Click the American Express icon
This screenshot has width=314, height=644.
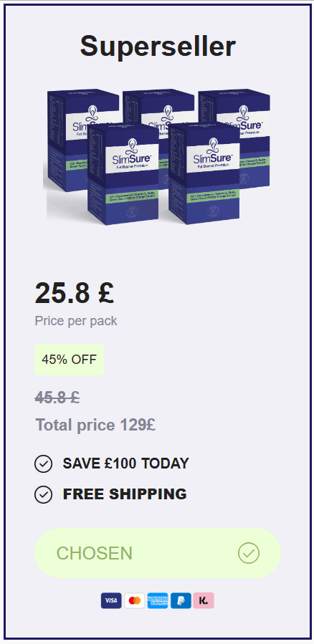point(158,600)
